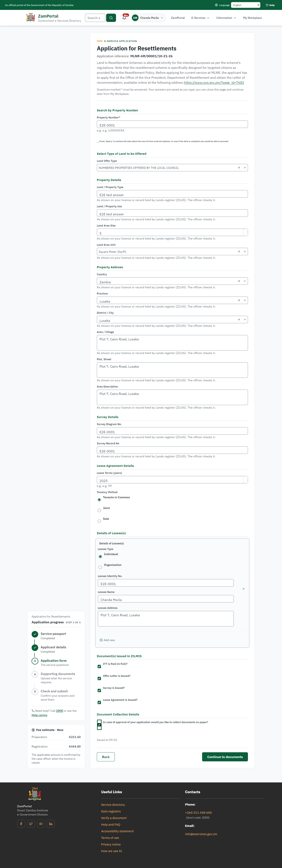This screenshot has height=868, width=282.
Task: Click the ZamPortal coat of arms logo in header
Action: (31, 18)
